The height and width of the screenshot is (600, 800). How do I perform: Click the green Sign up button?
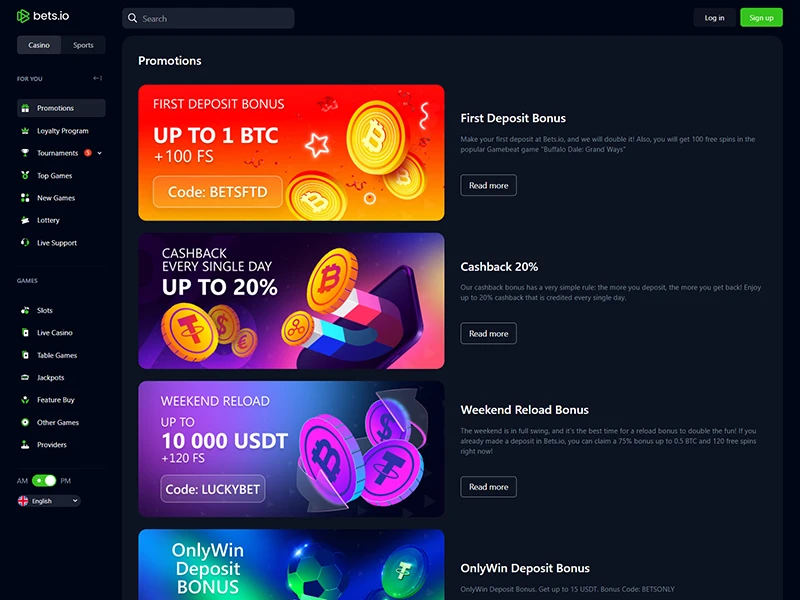(x=761, y=18)
